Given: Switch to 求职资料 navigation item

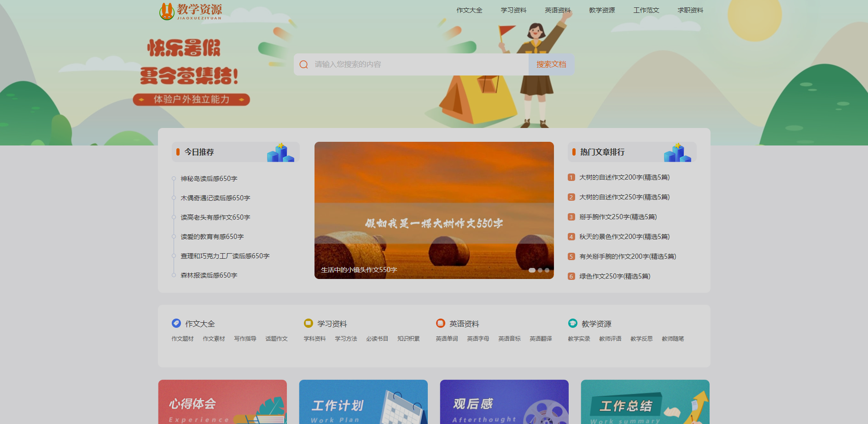Looking at the screenshot, I should click(x=690, y=10).
